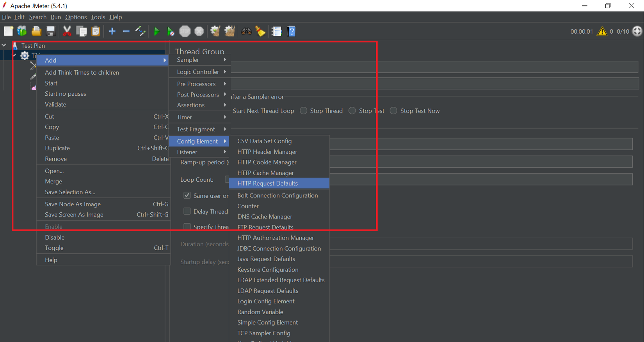This screenshot has height=342, width=644.
Task: Open the Tools menu
Action: click(x=98, y=17)
